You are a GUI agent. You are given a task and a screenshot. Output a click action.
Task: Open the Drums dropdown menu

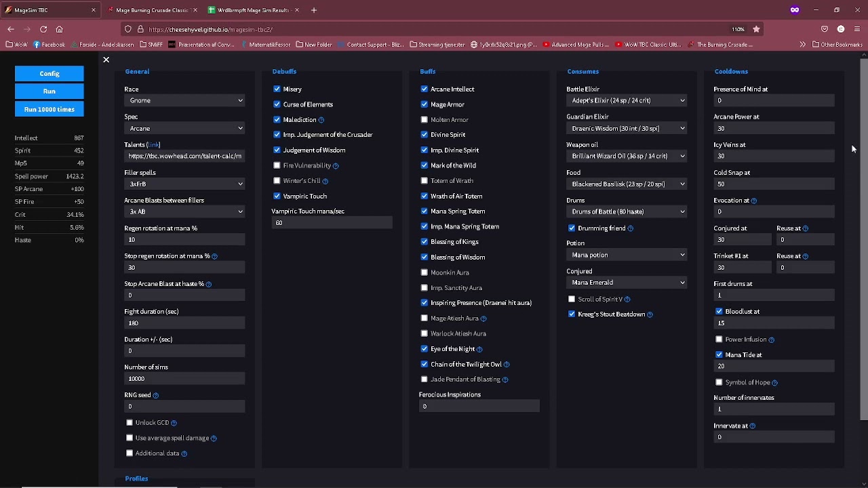[x=626, y=211]
